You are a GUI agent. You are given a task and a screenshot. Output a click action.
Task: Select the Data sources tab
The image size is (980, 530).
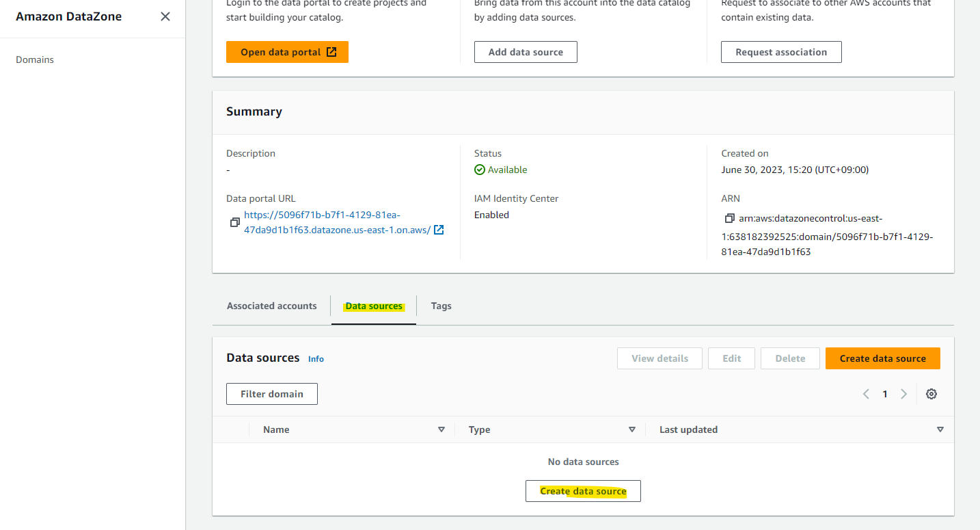pos(374,306)
